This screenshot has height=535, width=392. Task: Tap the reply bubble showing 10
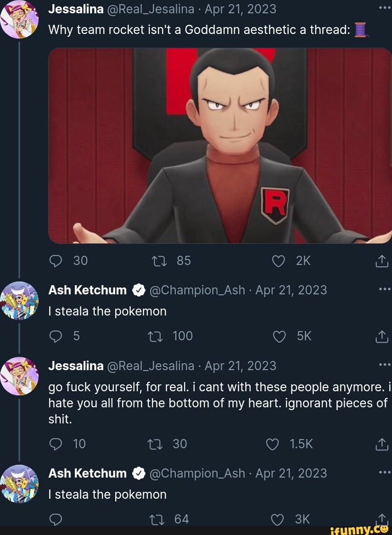coord(56,444)
